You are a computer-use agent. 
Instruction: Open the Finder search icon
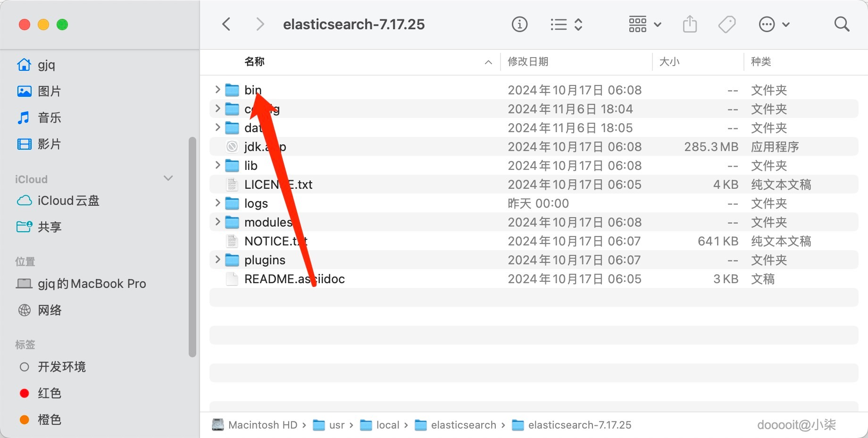(x=842, y=24)
